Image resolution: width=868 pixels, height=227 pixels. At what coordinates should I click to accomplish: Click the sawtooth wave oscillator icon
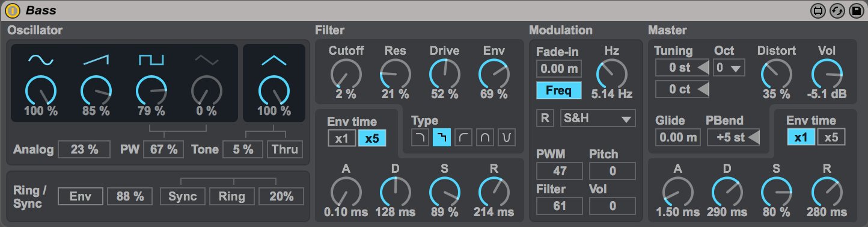pos(96,60)
